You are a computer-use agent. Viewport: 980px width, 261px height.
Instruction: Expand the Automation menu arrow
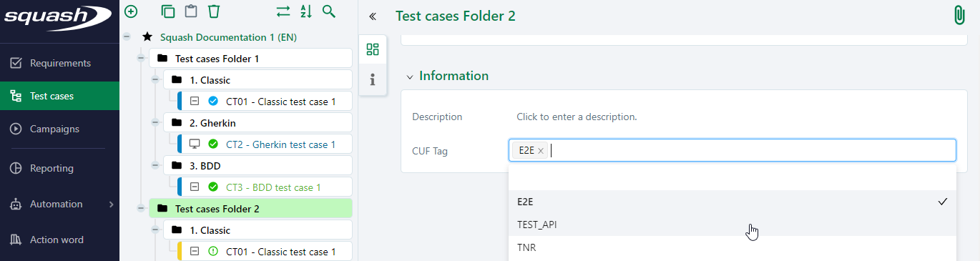pos(111,205)
